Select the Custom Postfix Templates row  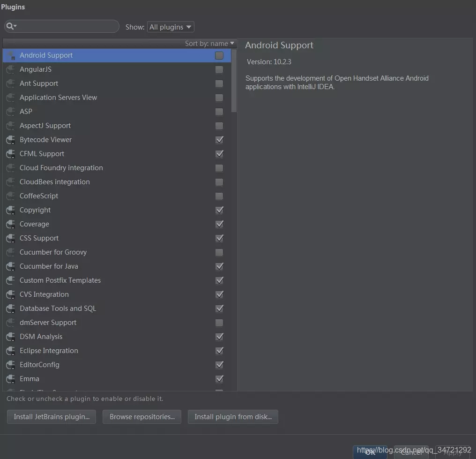pos(117,280)
